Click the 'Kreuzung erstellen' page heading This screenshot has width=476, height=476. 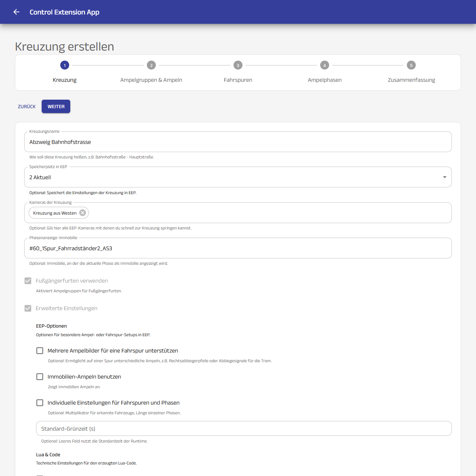coord(64,46)
